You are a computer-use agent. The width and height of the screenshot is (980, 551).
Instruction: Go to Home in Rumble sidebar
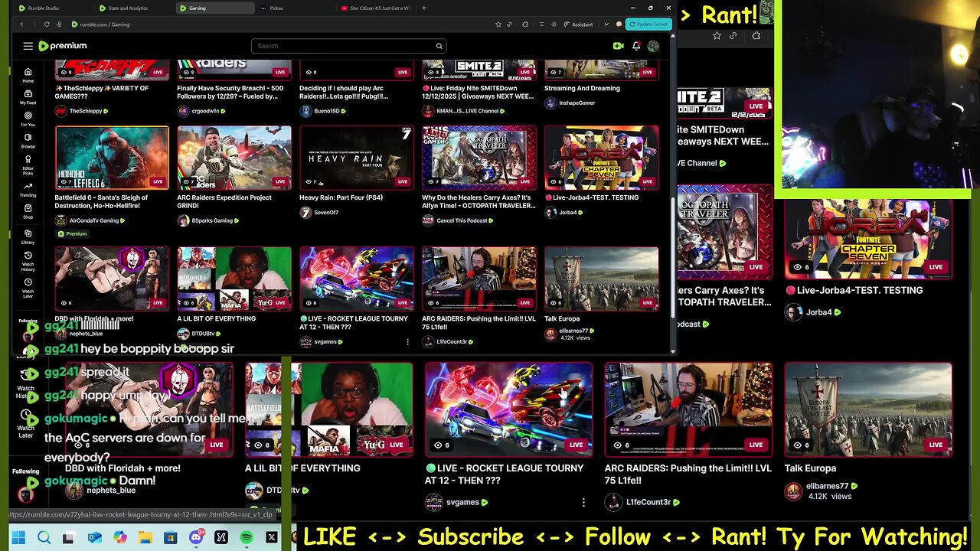28,75
